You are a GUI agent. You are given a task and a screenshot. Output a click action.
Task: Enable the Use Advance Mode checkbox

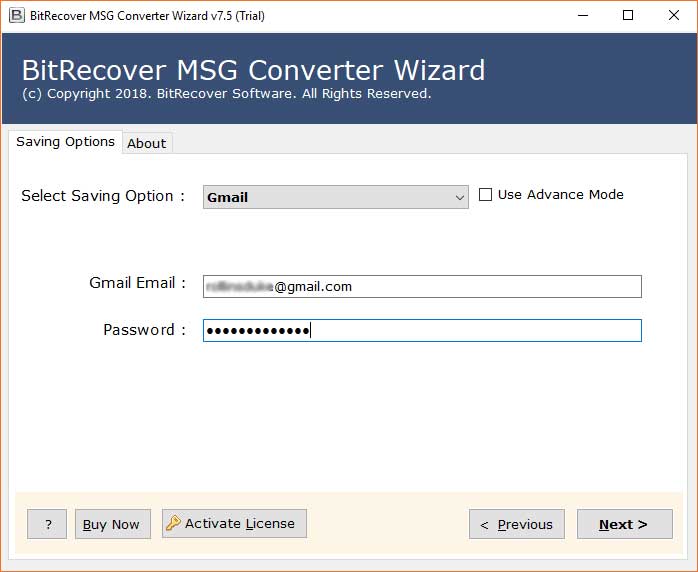coord(485,195)
